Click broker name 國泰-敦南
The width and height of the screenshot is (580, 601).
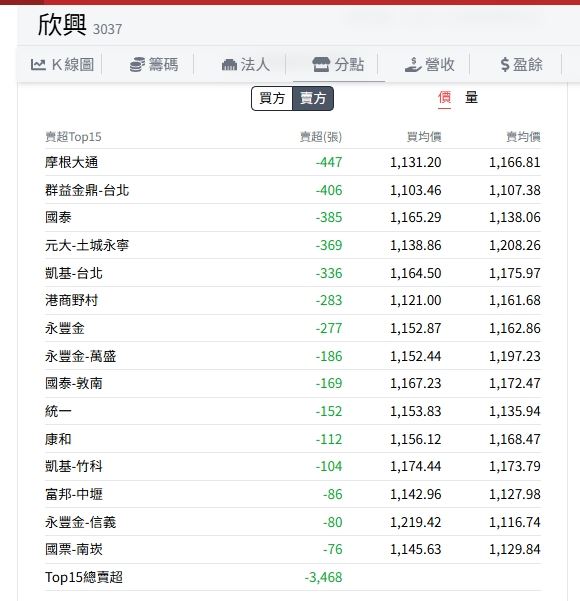[74, 383]
